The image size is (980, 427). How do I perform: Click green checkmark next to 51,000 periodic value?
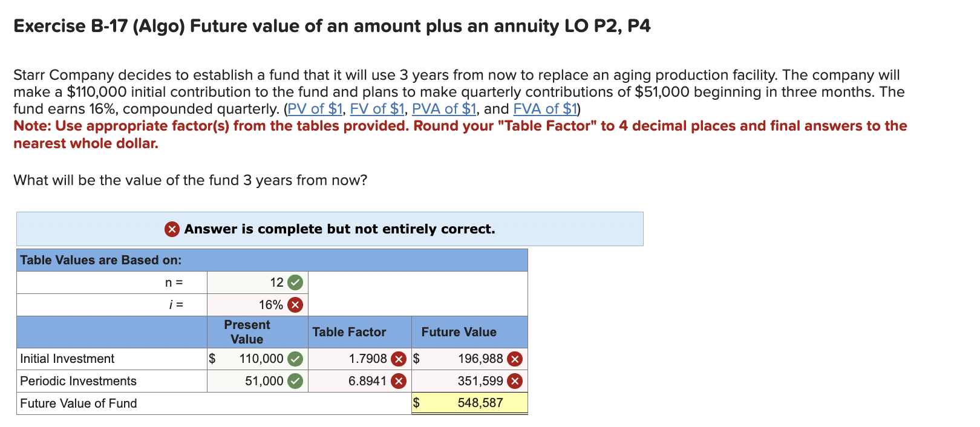(295, 381)
